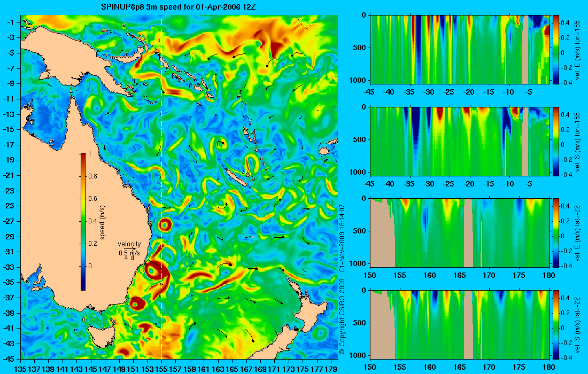Click the '-20' tick under the second section plot
588x374 pixels.
469,184
